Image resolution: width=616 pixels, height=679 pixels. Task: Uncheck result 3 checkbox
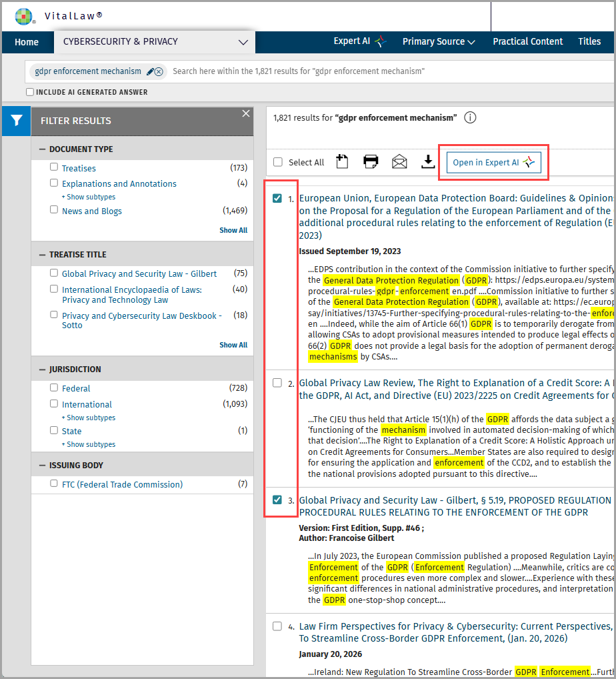coord(277,500)
